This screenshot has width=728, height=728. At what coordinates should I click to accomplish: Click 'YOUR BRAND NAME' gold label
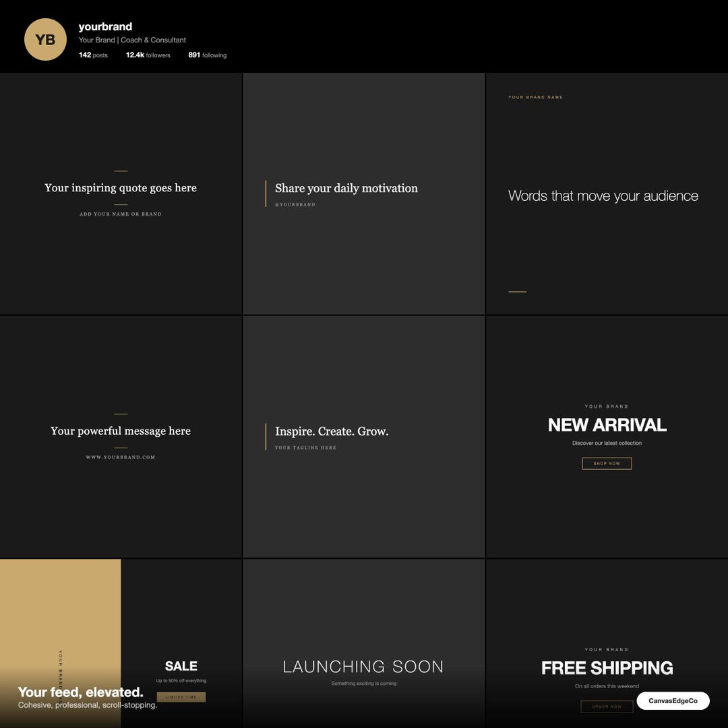click(x=535, y=97)
